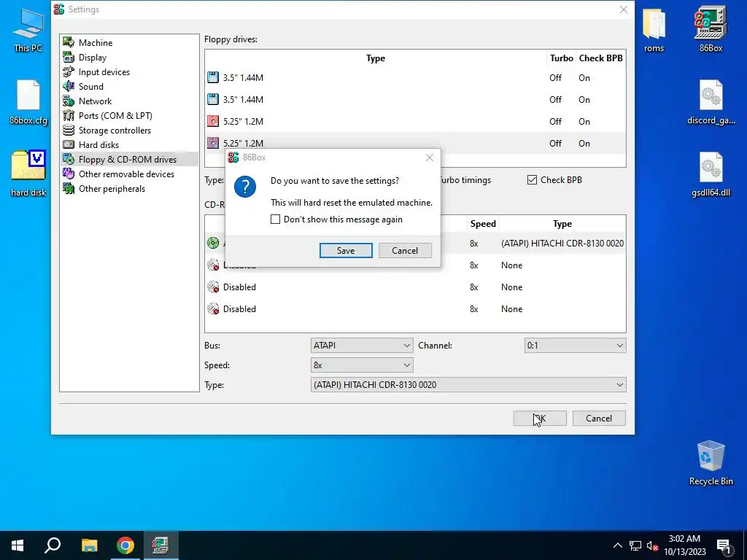Screen dimensions: 747x560
Task: Click 86Box taskbar button
Action: click(x=160, y=545)
